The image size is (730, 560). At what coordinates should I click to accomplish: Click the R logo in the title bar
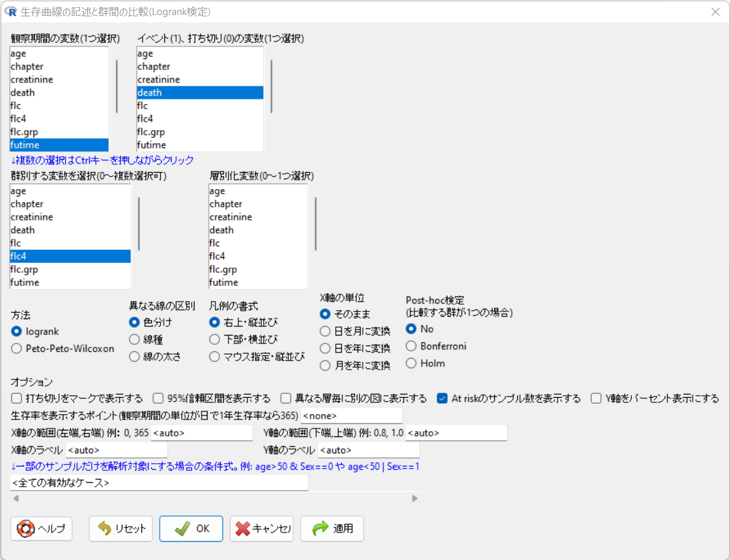point(12,12)
